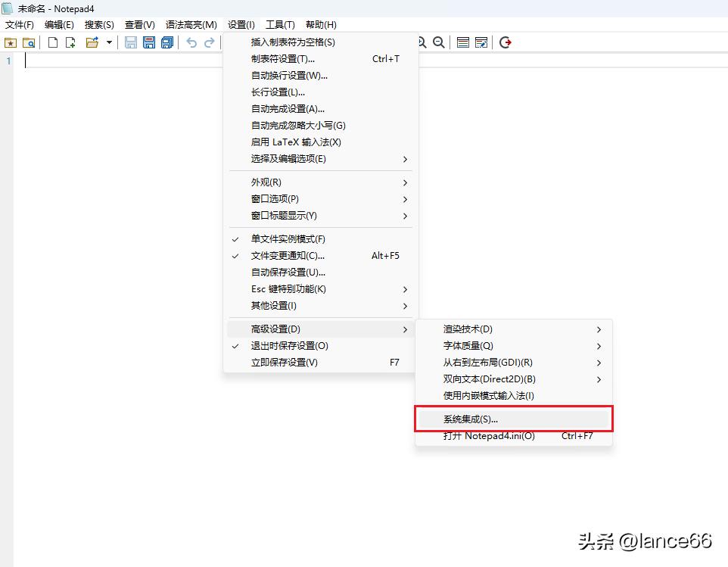Open the 帮助(H) menu
The width and height of the screenshot is (728, 567).
[x=321, y=25]
